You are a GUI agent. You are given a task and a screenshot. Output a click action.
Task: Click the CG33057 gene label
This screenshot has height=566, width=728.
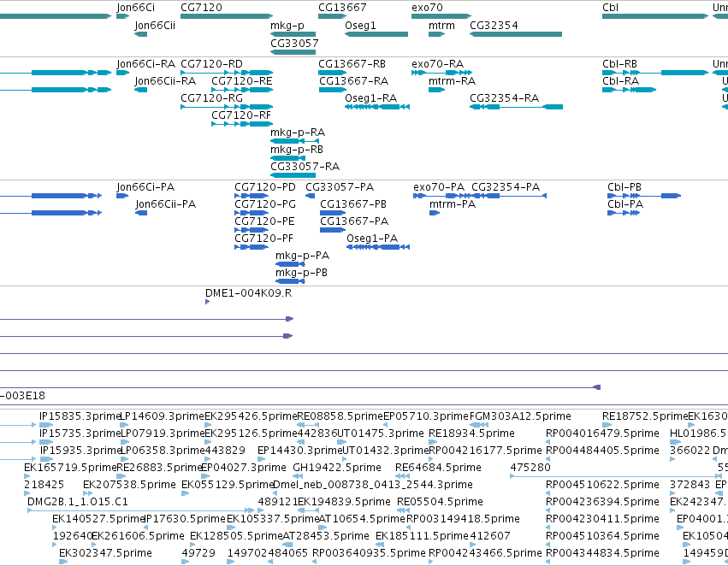(x=294, y=43)
